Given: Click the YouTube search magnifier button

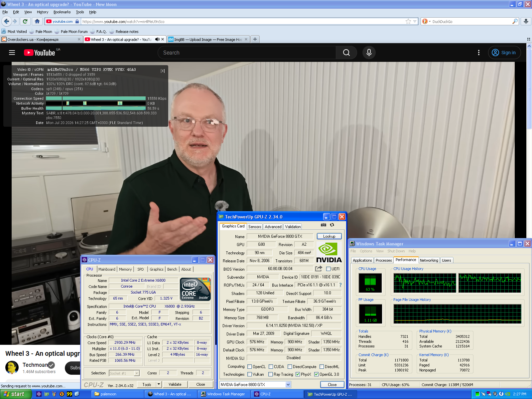Looking at the screenshot, I should [346, 53].
